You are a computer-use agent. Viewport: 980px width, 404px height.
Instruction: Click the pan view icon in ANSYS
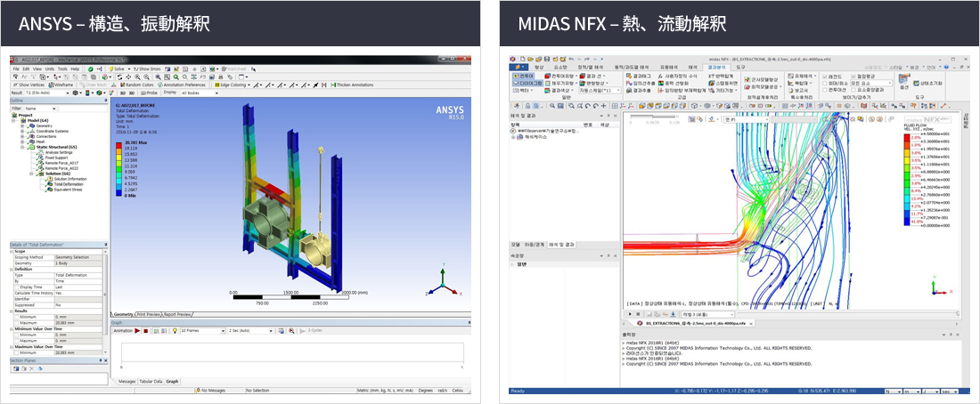pos(128,77)
